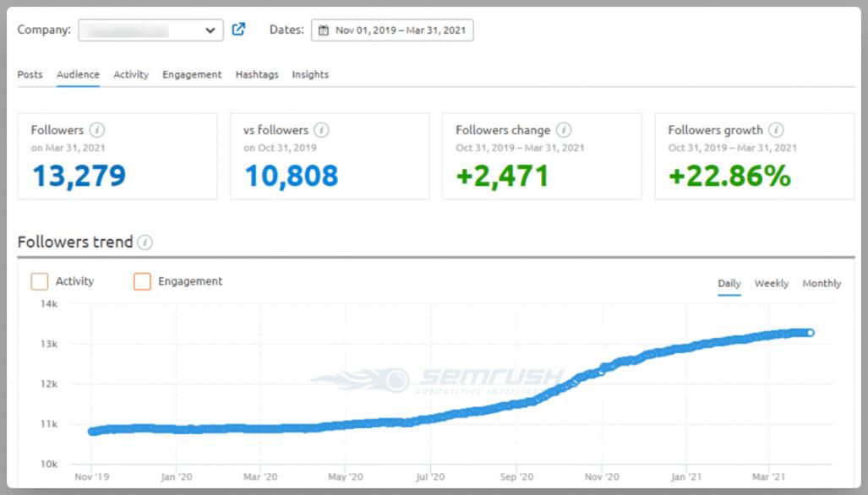The width and height of the screenshot is (868, 495).
Task: Select Weekly chart granularity
Action: [x=772, y=284]
